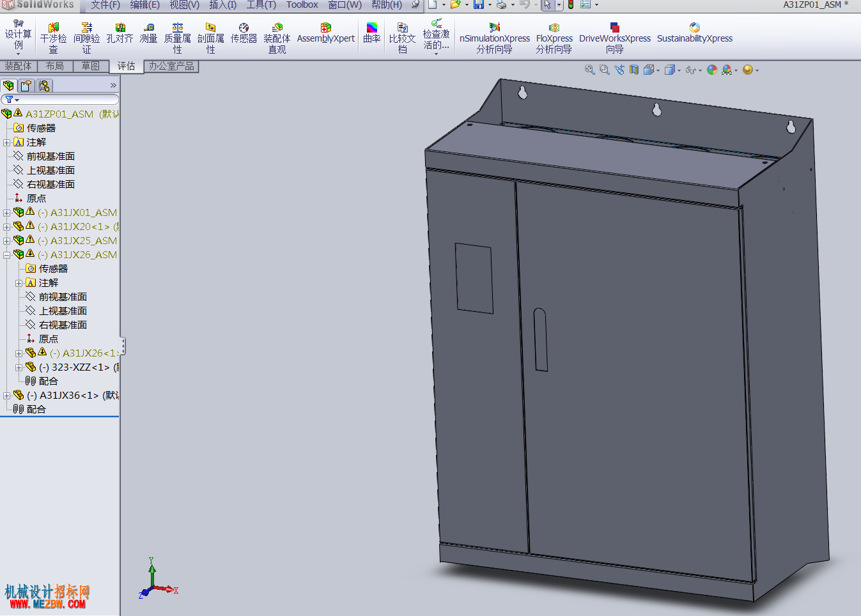This screenshot has width=861, height=616.
Task: Open 质量属性 mass properties
Action: click(178, 38)
